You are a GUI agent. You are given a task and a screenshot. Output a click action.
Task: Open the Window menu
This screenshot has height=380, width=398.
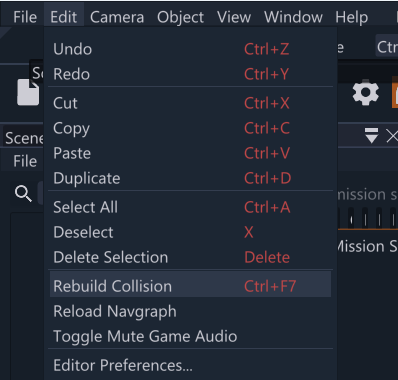(293, 17)
